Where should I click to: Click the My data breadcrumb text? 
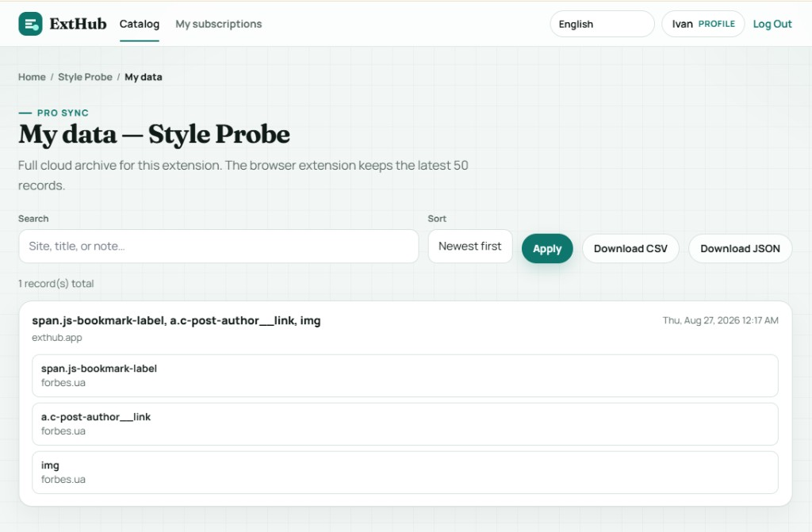[144, 77]
